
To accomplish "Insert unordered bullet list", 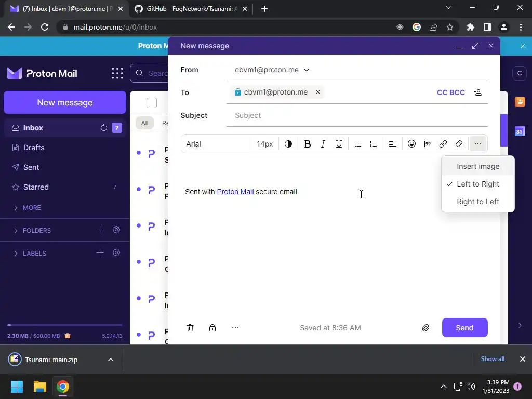I will pyautogui.click(x=357, y=144).
